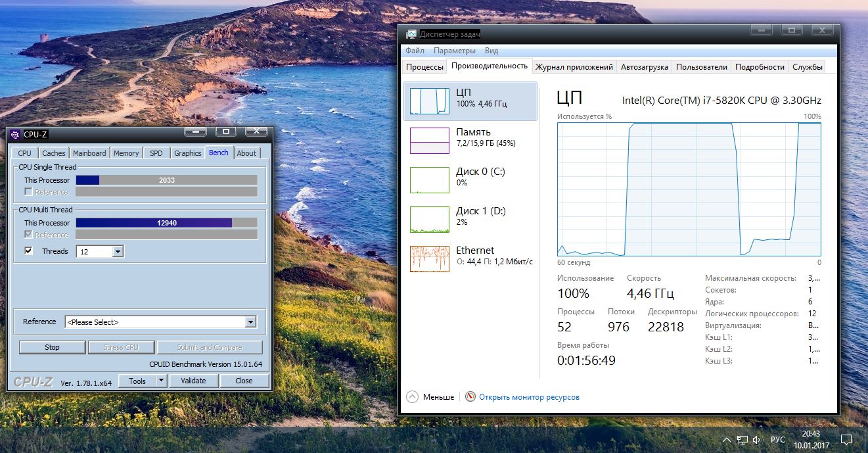
Task: Open the Reference <Please Select> dropdown
Action: [250, 322]
